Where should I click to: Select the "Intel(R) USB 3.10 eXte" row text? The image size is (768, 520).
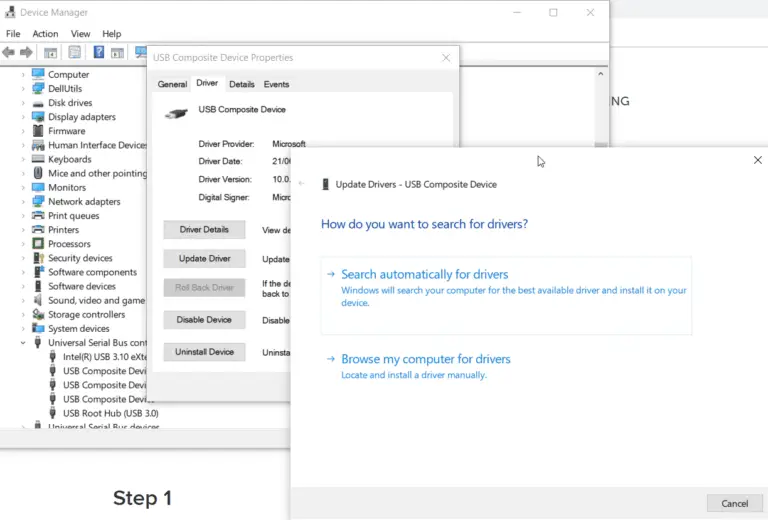pos(105,357)
